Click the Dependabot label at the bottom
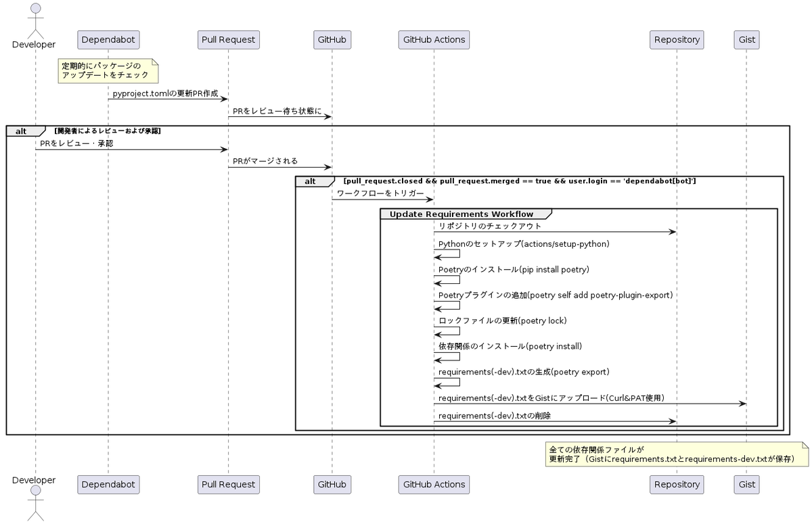 coord(108,484)
